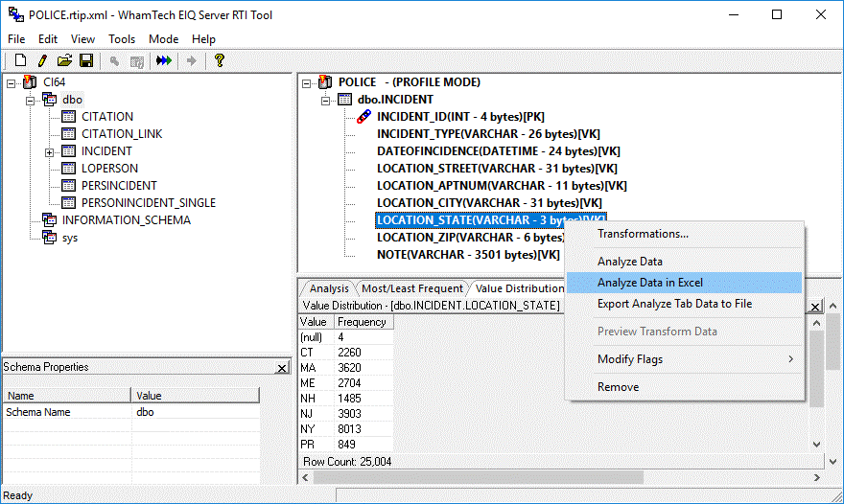This screenshot has height=504, width=844.
Task: Click the PERSINCIDENT table icon
Action: click(68, 186)
